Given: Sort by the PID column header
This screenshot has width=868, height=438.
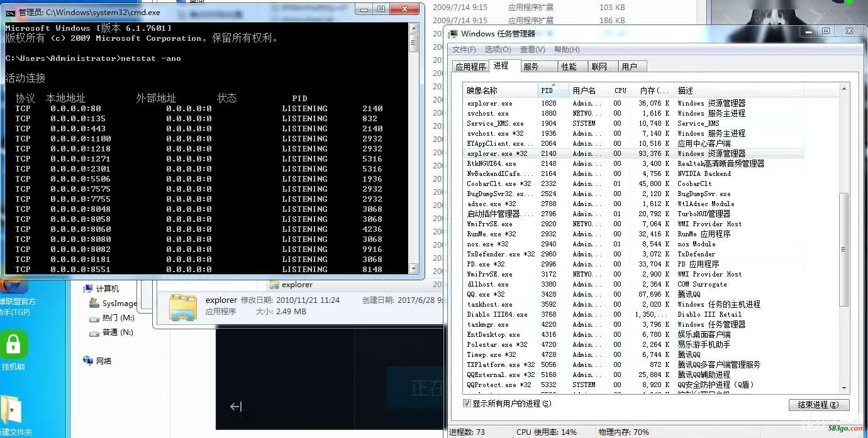Looking at the screenshot, I should click(554, 90).
